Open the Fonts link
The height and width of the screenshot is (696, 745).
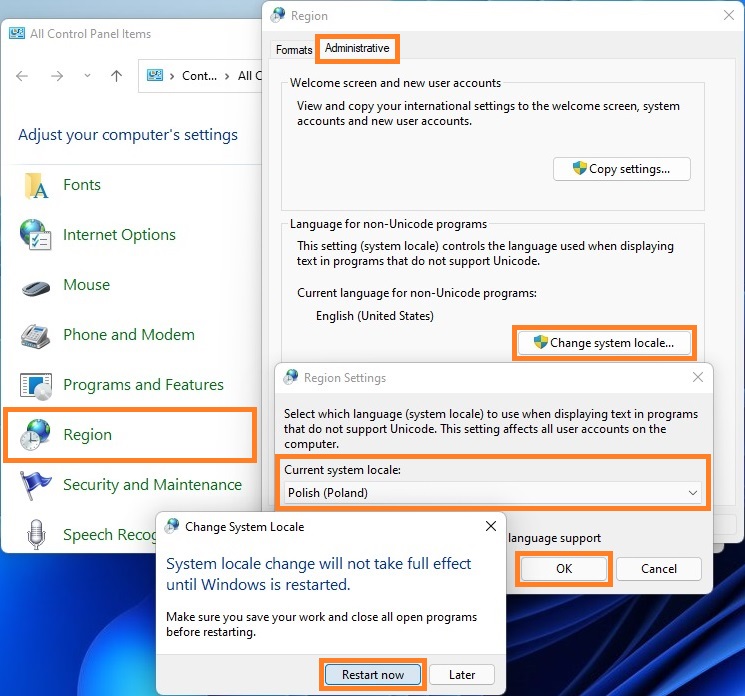pos(82,184)
